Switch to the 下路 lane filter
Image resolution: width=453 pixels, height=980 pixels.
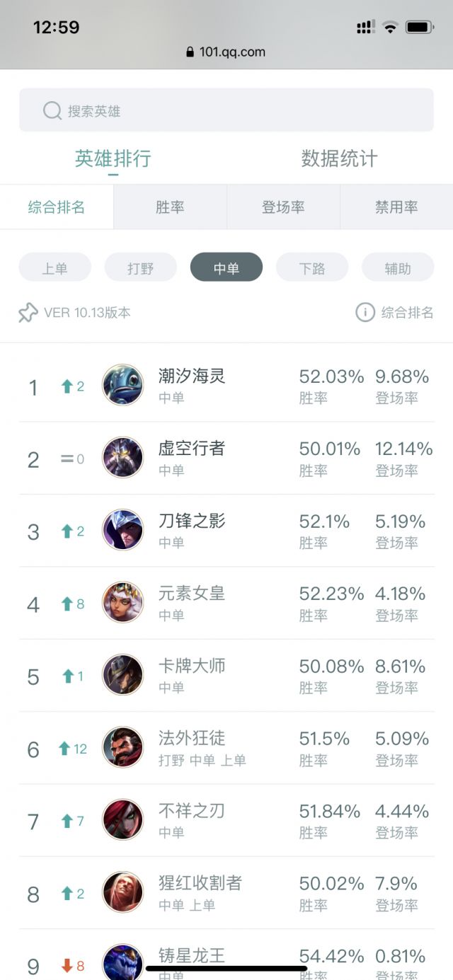[x=311, y=267]
